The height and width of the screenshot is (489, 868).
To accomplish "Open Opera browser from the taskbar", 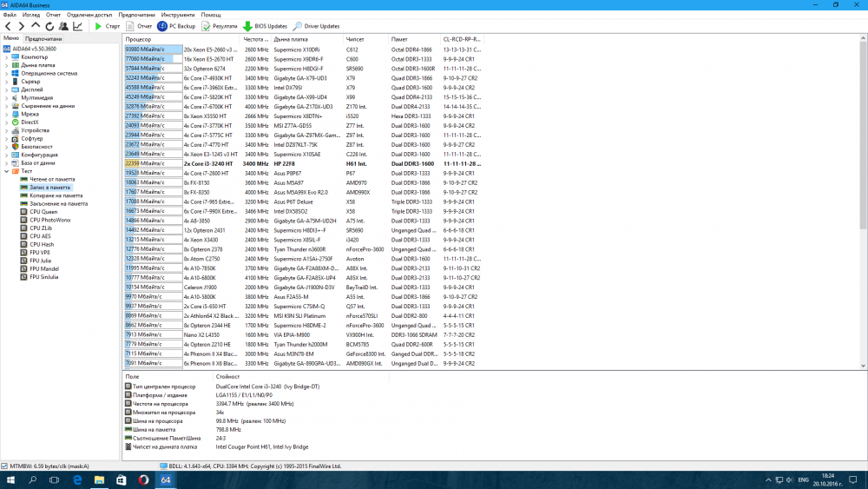I will coord(143,480).
